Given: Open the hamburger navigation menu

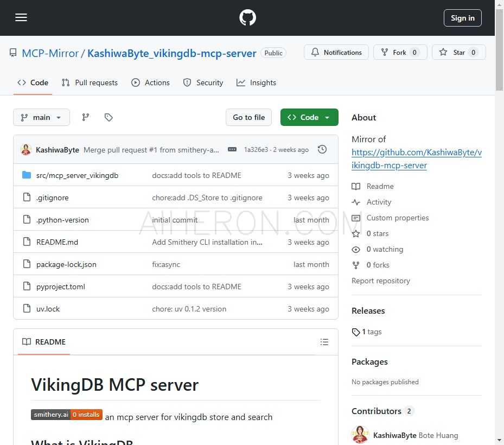Looking at the screenshot, I should click(x=21, y=18).
